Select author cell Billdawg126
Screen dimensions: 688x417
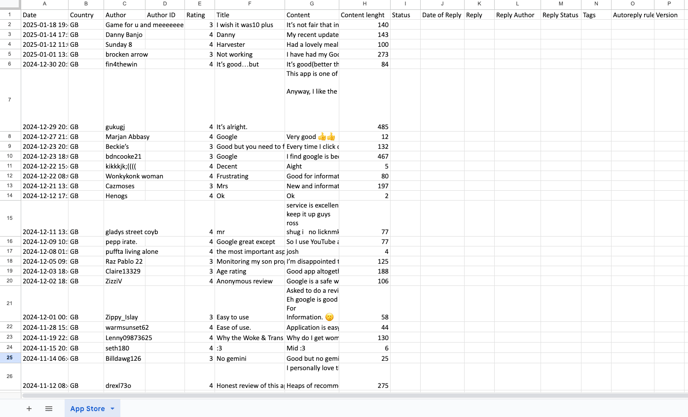124,358
